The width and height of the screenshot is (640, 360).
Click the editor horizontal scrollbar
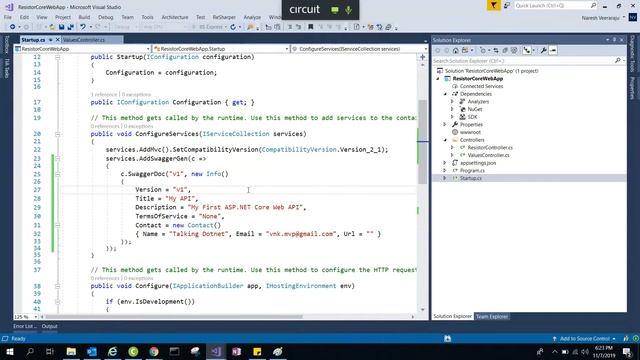click(x=175, y=317)
